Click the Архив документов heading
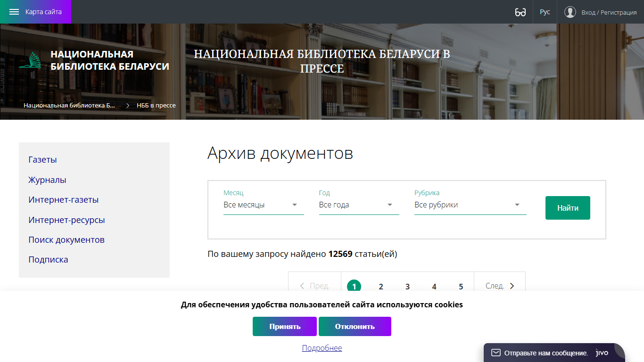644x362 pixels. tap(280, 154)
